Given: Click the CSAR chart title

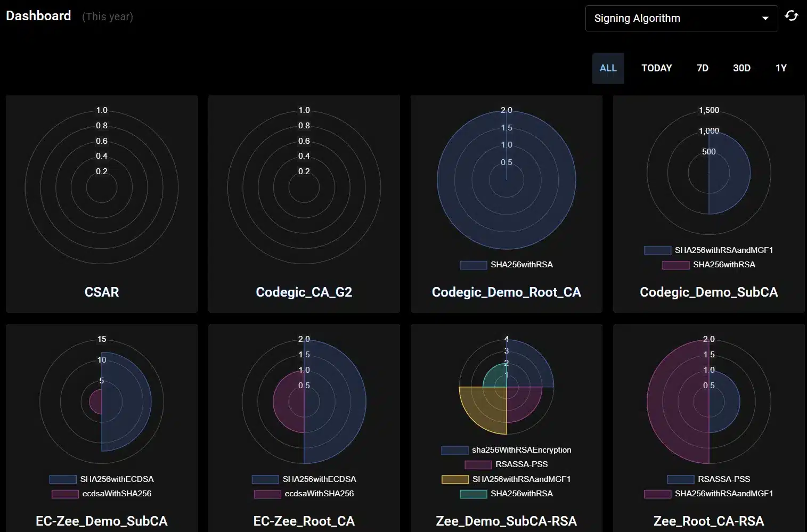Looking at the screenshot, I should click(x=102, y=292).
